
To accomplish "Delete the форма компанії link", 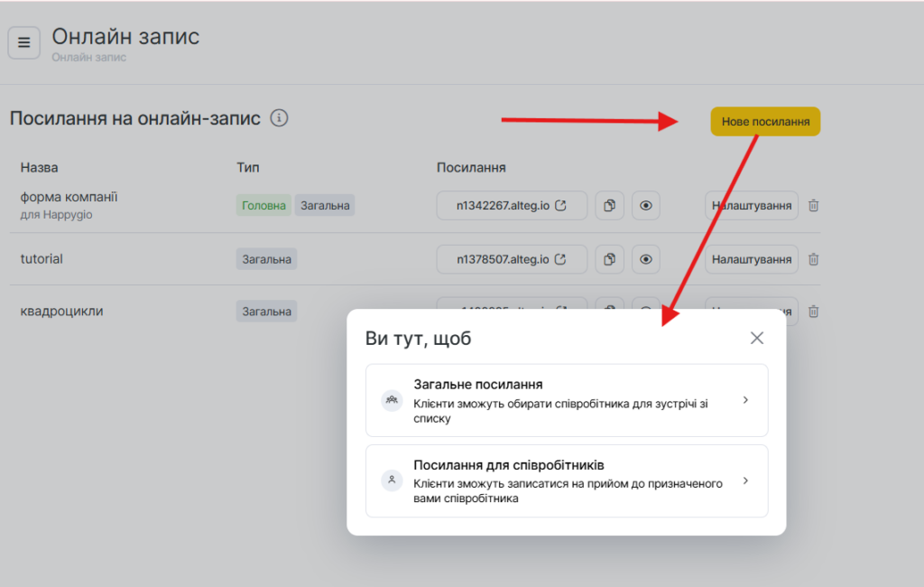I will [x=813, y=206].
